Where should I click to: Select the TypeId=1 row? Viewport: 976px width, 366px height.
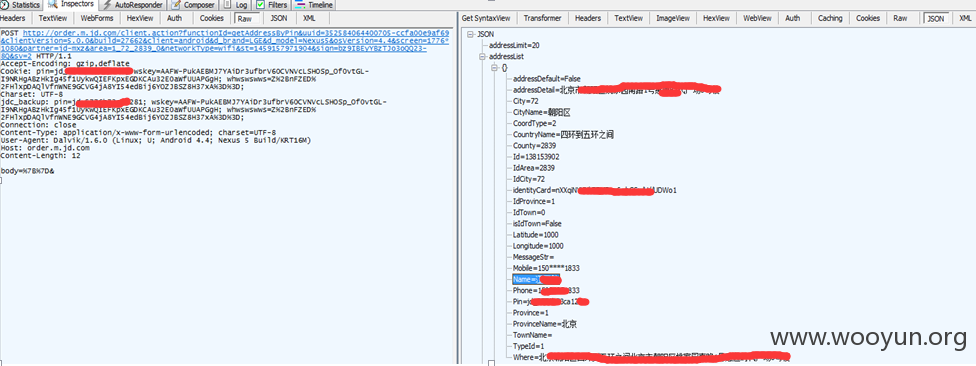tap(528, 347)
